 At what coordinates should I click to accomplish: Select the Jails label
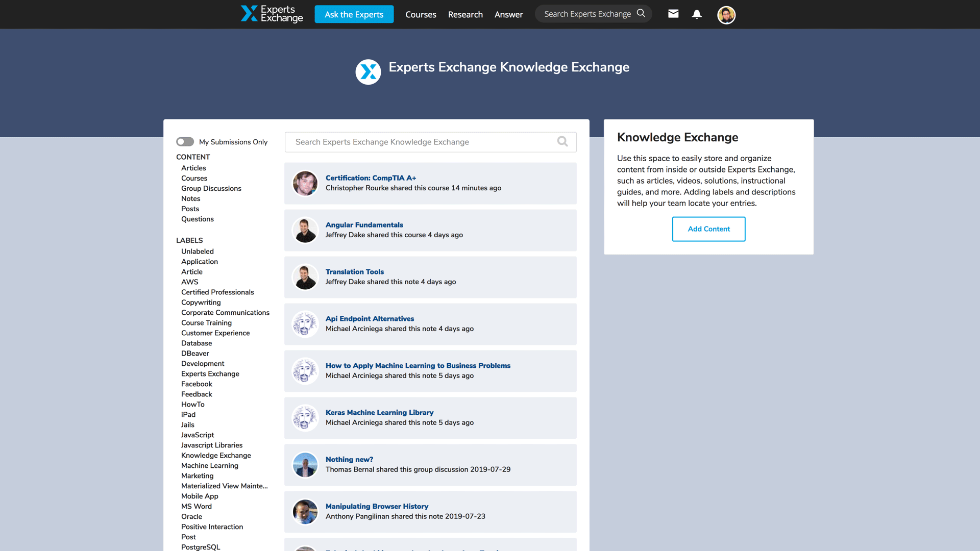coord(187,425)
